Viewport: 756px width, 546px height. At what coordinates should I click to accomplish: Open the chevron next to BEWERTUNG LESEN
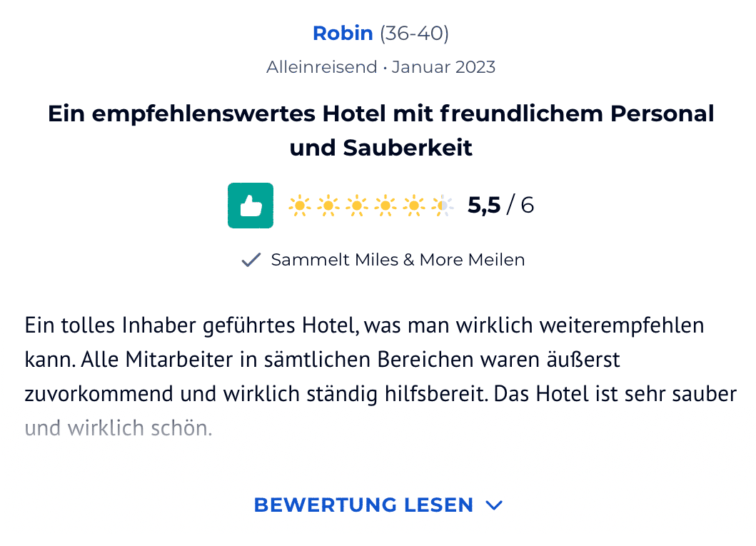point(493,505)
